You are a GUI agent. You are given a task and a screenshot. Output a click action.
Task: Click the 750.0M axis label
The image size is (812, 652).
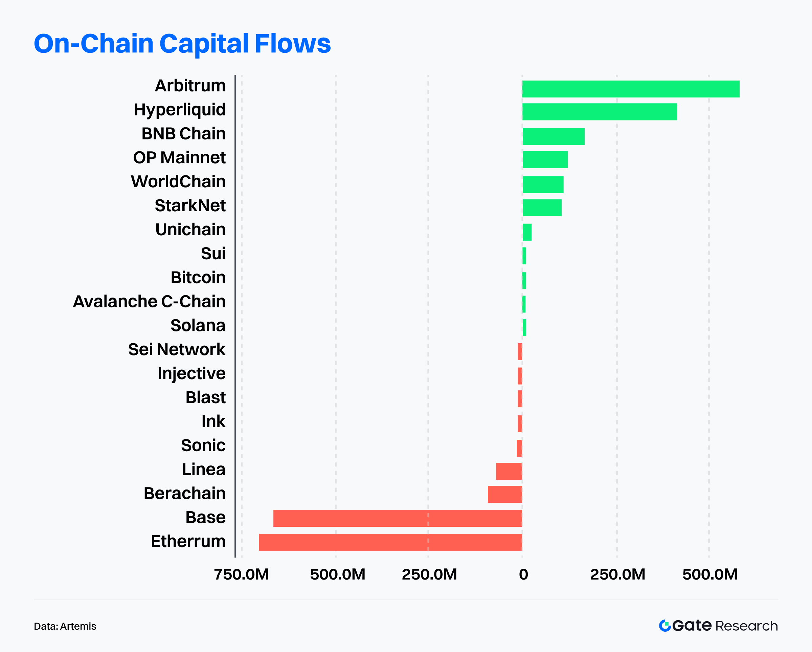(242, 574)
